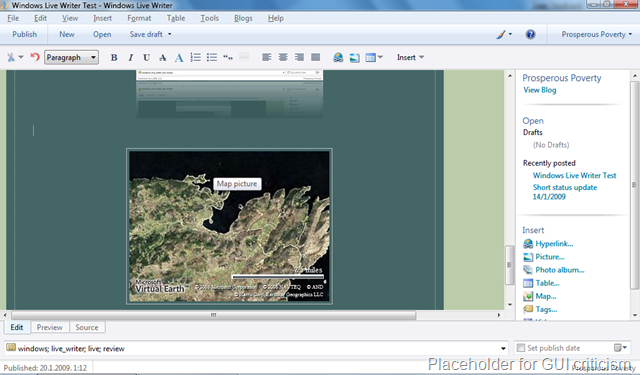This screenshot has width=640, height=375.
Task: Open the View menu
Action: click(70, 18)
